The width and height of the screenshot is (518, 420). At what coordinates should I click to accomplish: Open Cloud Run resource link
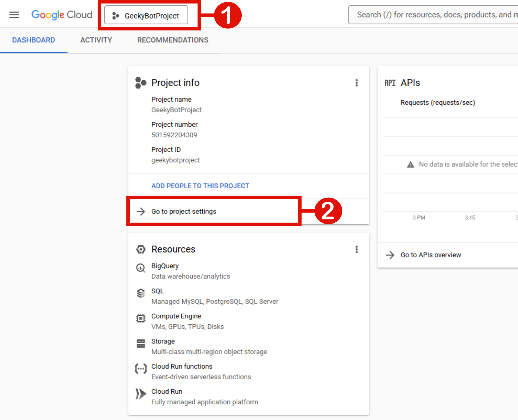[x=167, y=391]
